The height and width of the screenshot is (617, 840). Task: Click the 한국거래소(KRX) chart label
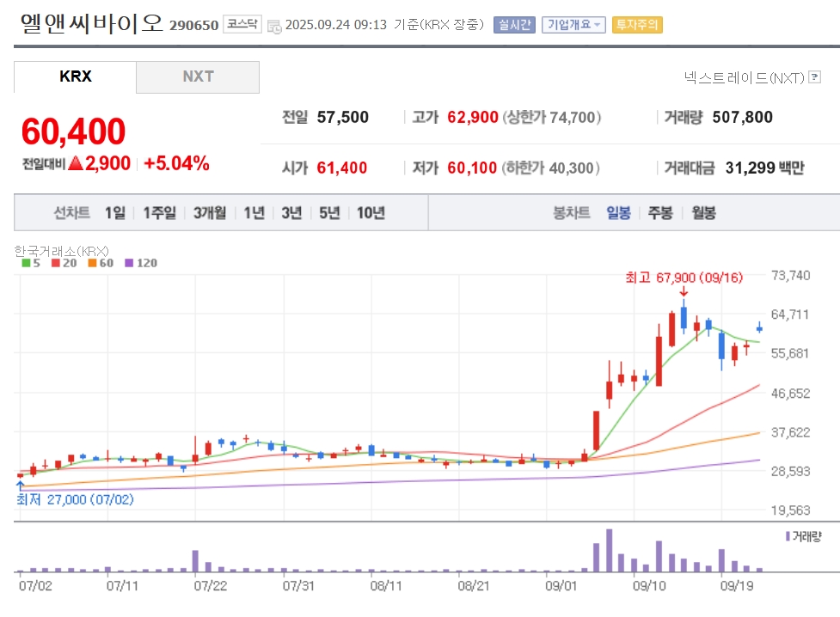(62, 251)
